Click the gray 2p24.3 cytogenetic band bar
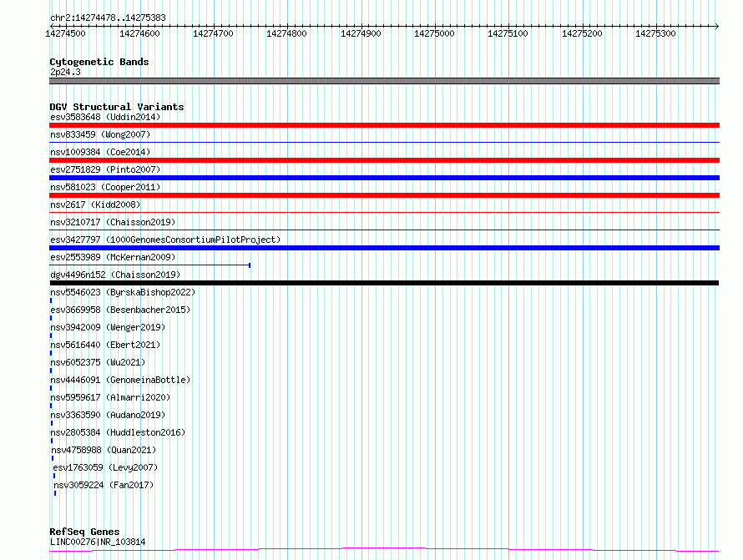Image resolution: width=743 pixels, height=560 pixels. pos(384,81)
